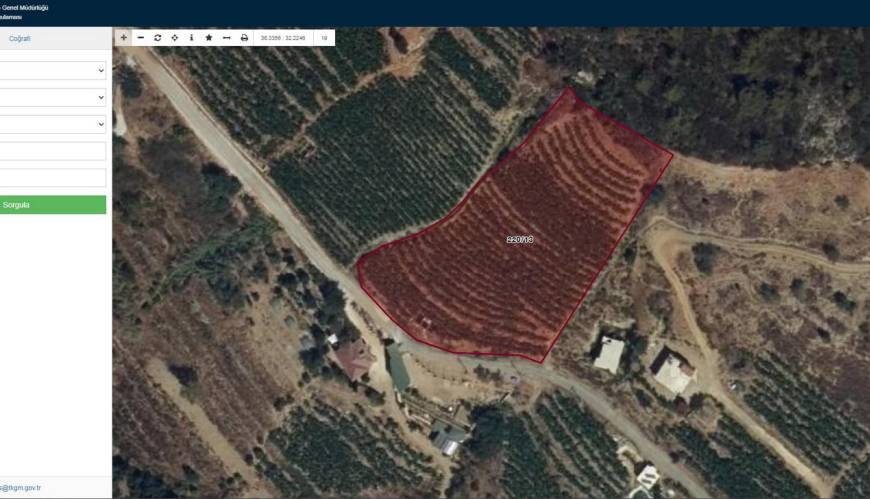Select the distance measure tool
The height and width of the screenshot is (499, 870).
(x=226, y=37)
